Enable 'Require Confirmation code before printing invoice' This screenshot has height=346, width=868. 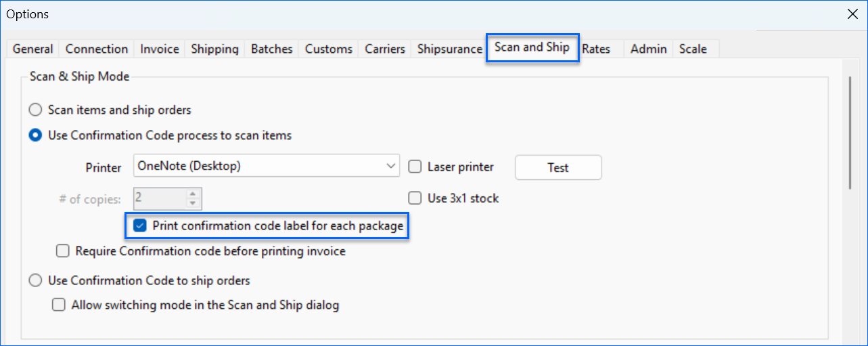(x=63, y=251)
